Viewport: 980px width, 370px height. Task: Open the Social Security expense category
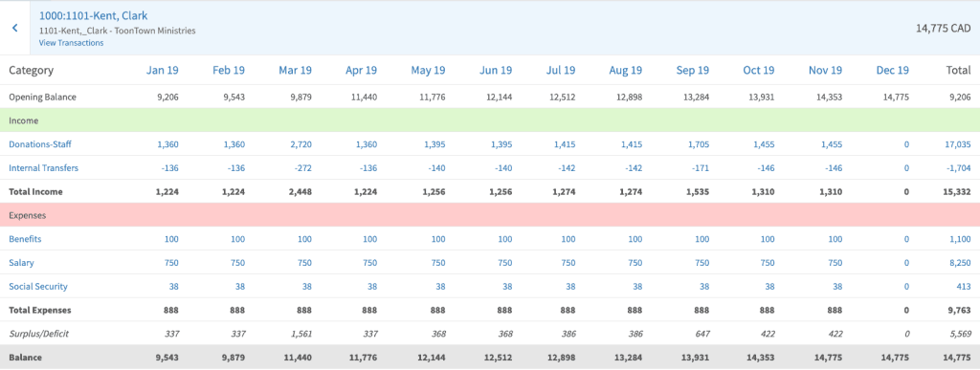pos(38,287)
